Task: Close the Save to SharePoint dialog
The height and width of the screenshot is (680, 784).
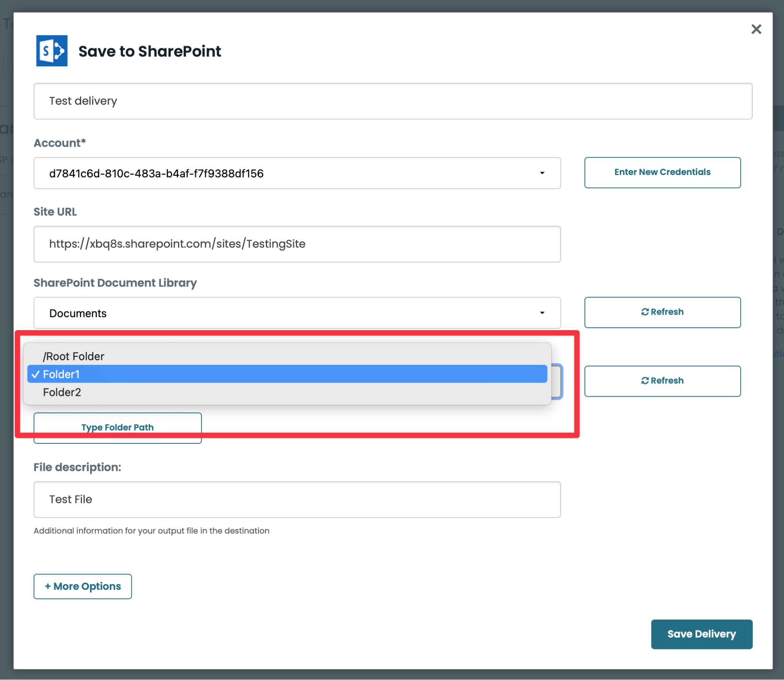Action: pos(756,29)
